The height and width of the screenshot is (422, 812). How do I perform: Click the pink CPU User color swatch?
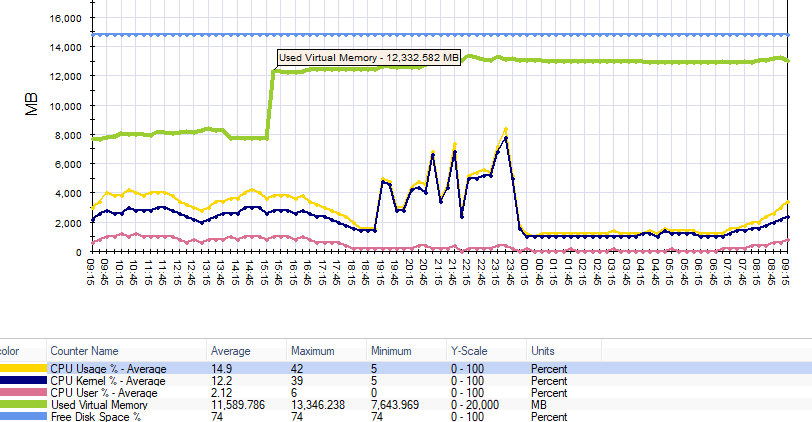click(x=20, y=393)
